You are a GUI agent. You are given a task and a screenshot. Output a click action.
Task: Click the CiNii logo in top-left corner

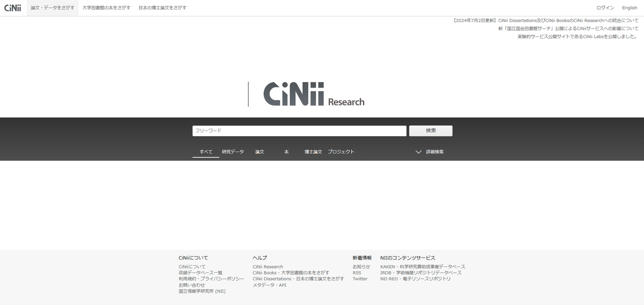[12, 8]
